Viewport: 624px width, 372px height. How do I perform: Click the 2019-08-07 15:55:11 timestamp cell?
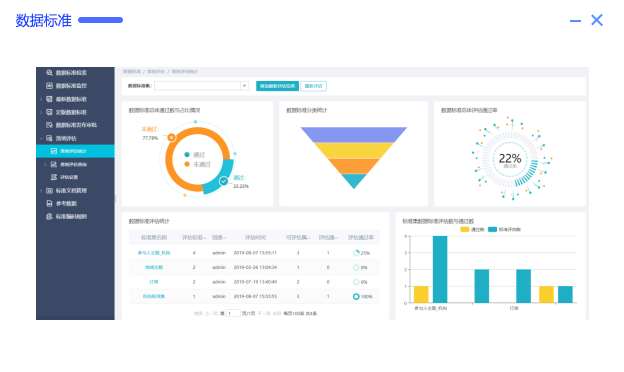pyautogui.click(x=255, y=253)
